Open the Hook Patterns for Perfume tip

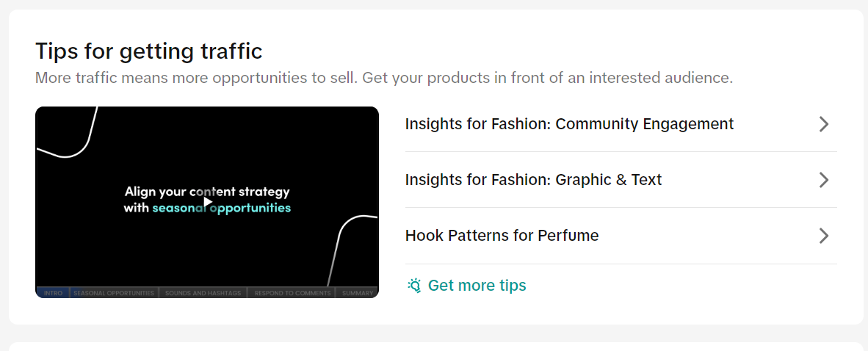(502, 236)
